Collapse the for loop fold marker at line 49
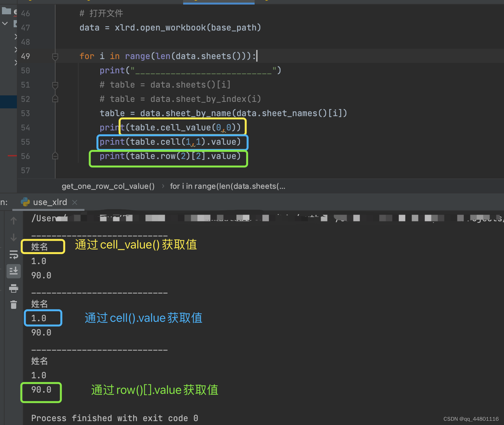The image size is (504, 425). pos(55,57)
